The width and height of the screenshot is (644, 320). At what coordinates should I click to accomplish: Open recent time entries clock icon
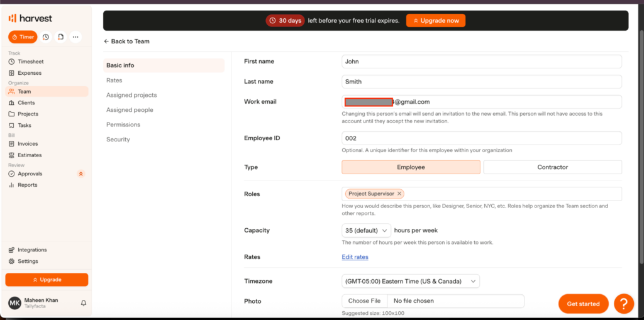pos(45,37)
